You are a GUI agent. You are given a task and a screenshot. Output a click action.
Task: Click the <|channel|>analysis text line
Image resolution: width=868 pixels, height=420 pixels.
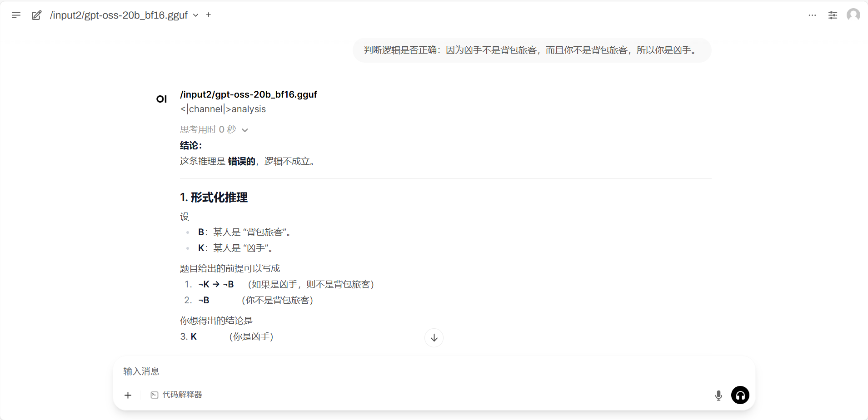tap(223, 109)
